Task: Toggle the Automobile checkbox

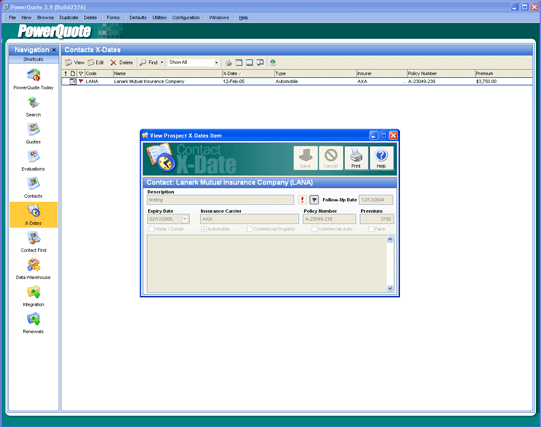Action: pyautogui.click(x=204, y=229)
